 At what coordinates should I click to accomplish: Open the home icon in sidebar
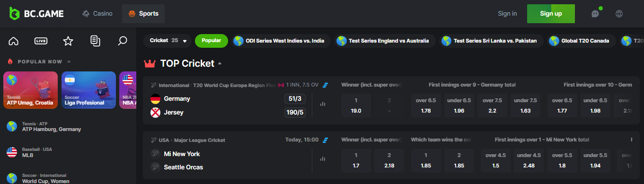coord(13,41)
